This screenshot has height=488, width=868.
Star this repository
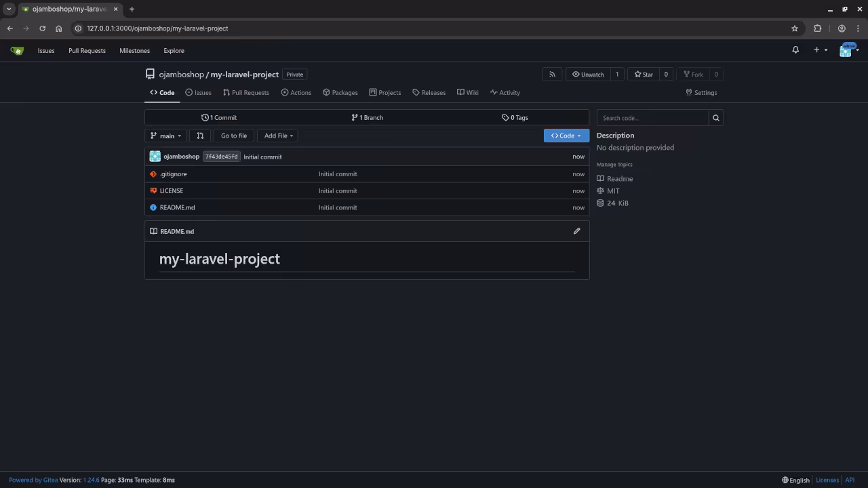point(644,75)
